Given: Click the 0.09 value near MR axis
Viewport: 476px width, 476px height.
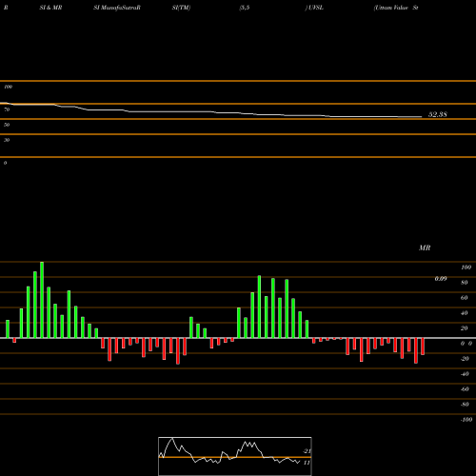Looking at the screenshot, I should [x=441, y=279].
